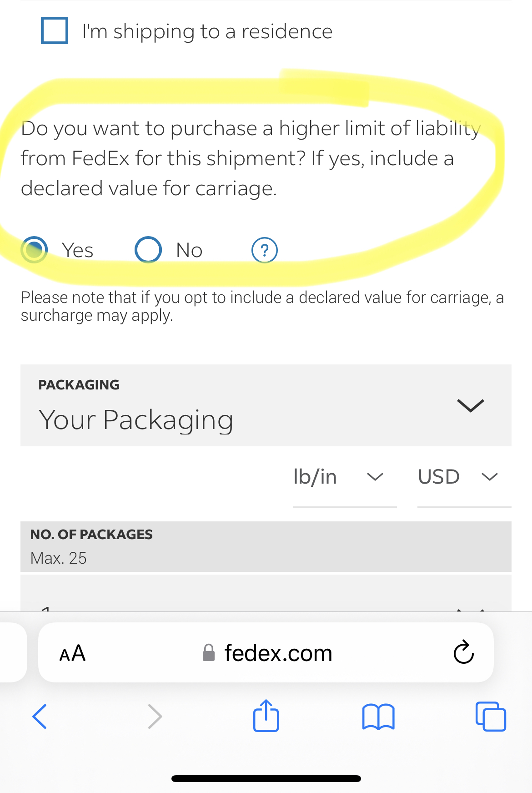Open the lb/in units dropdown
Screen dimensions: 532x793
pyautogui.click(x=344, y=477)
